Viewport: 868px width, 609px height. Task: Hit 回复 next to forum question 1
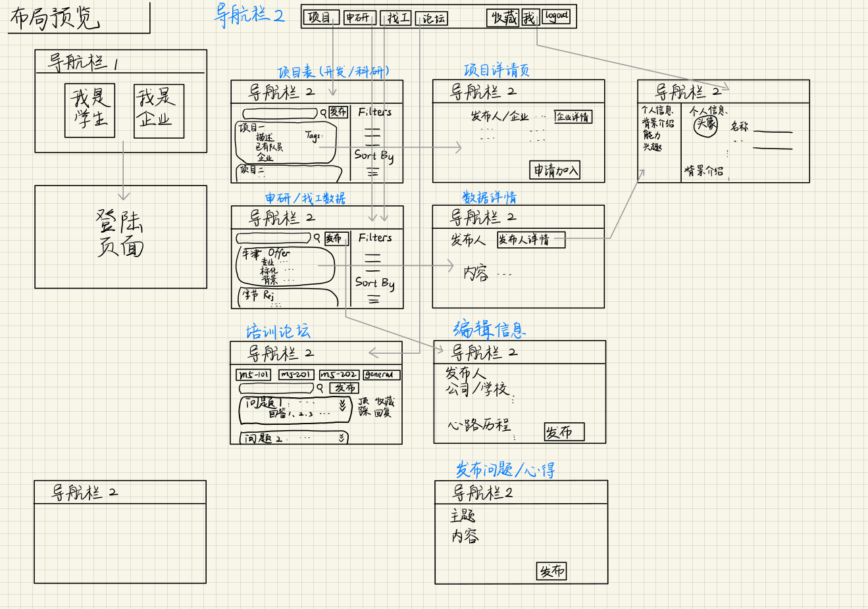[383, 413]
